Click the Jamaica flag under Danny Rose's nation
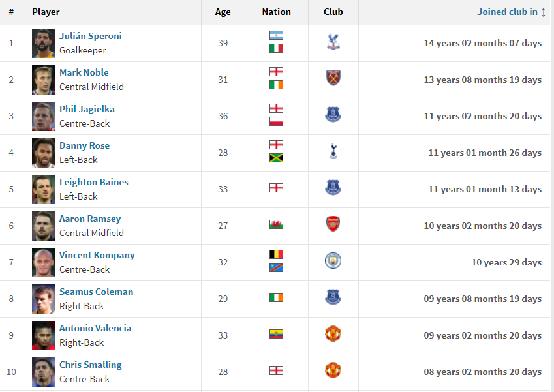This screenshot has height=392, width=554. tap(276, 158)
